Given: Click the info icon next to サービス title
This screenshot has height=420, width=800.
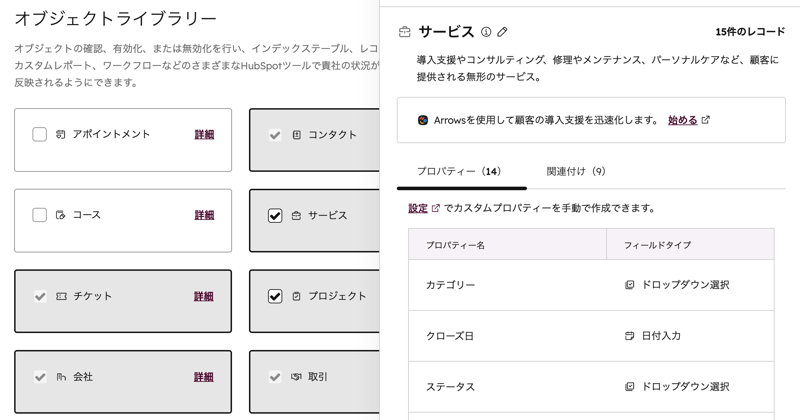Looking at the screenshot, I should [486, 32].
